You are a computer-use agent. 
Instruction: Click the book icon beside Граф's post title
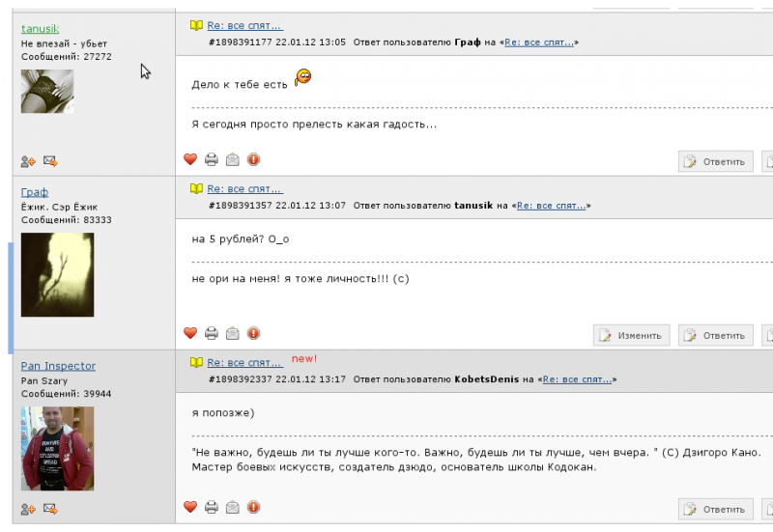[196, 188]
